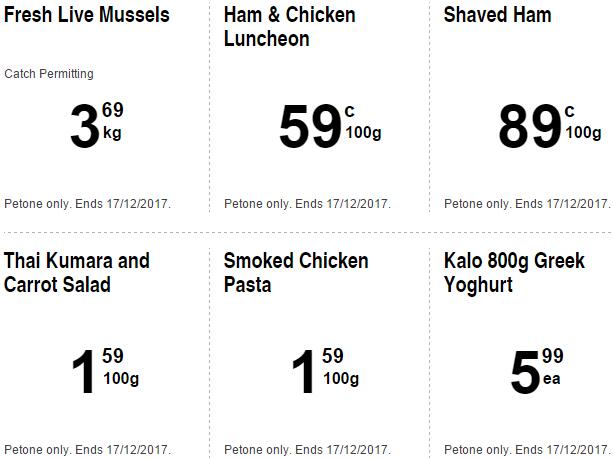Select the 1.59 price of Thai Kumara salad

point(103,370)
